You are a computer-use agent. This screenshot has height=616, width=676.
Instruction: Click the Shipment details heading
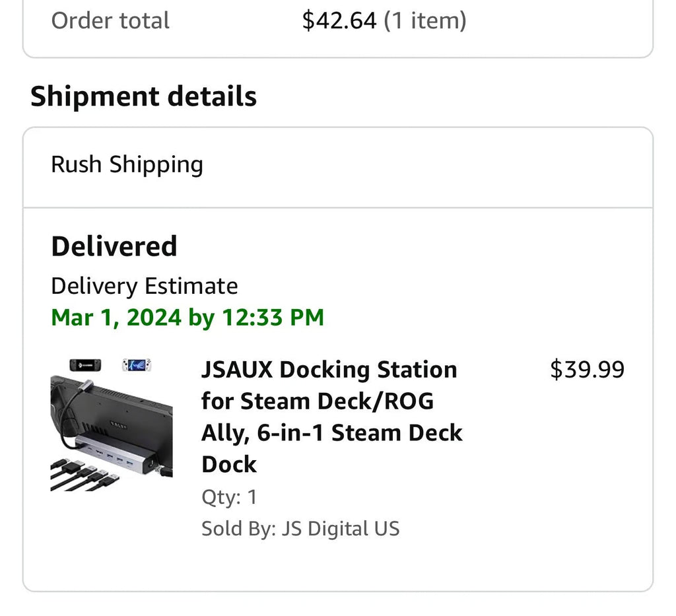143,96
